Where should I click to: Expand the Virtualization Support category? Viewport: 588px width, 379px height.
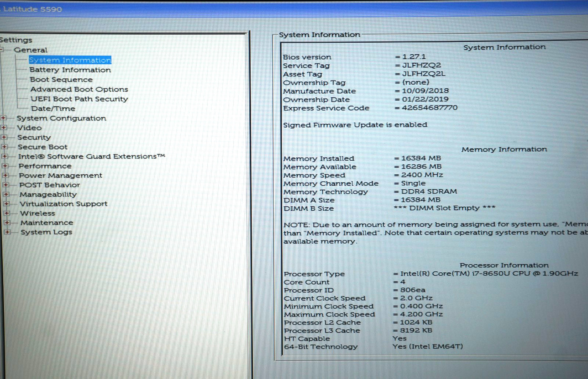tap(6, 204)
